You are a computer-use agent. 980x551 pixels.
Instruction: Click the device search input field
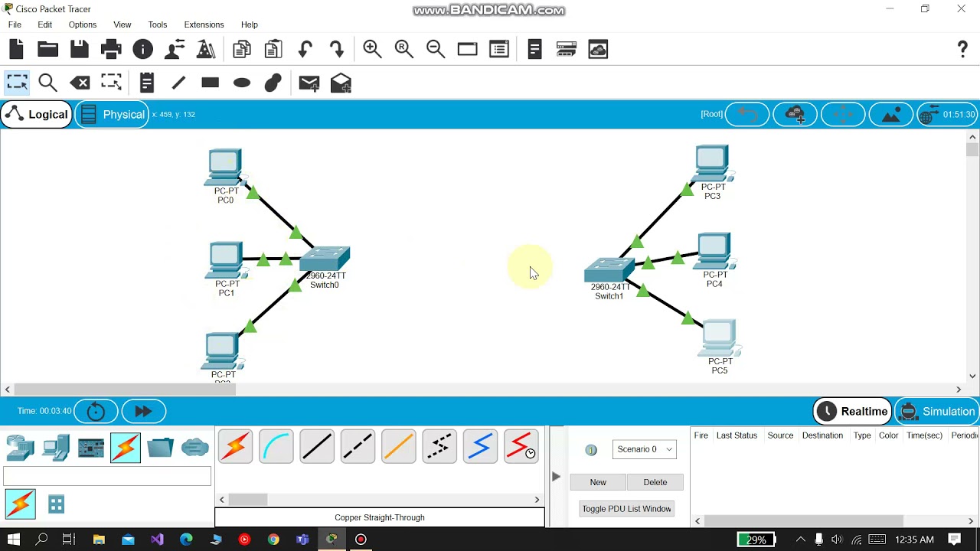(x=107, y=476)
